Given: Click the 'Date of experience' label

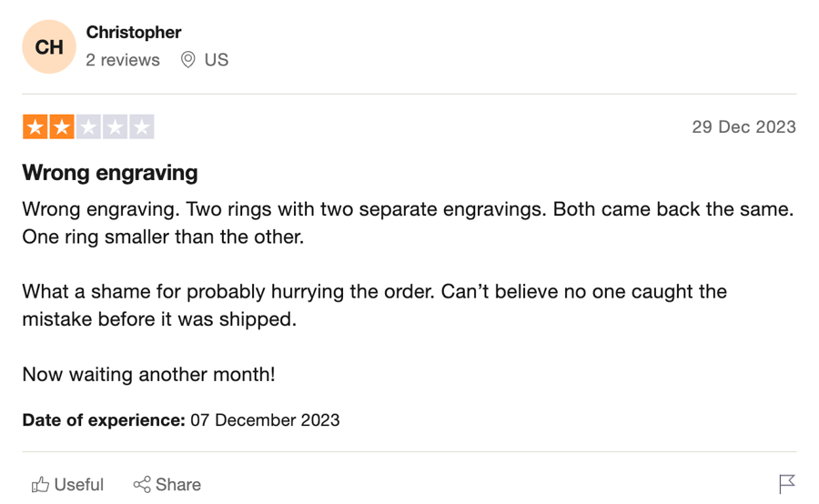Looking at the screenshot, I should pos(104,420).
